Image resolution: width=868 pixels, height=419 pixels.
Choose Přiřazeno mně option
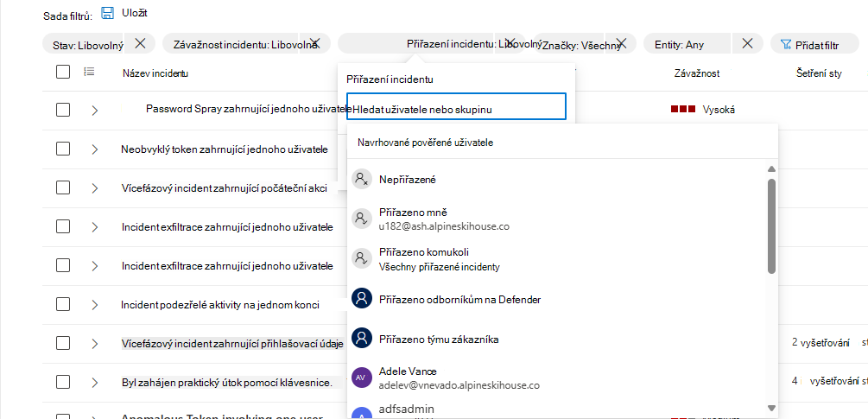556,219
